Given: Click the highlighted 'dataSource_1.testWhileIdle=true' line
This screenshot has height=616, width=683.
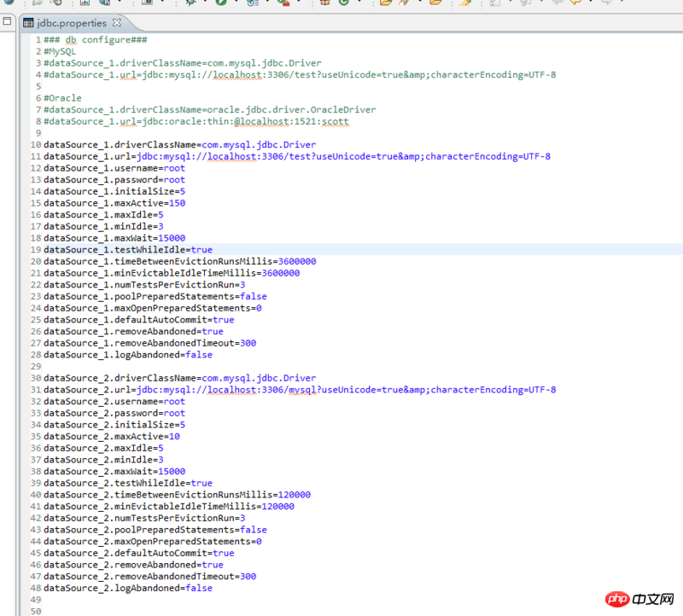Looking at the screenshot, I should point(128,250).
